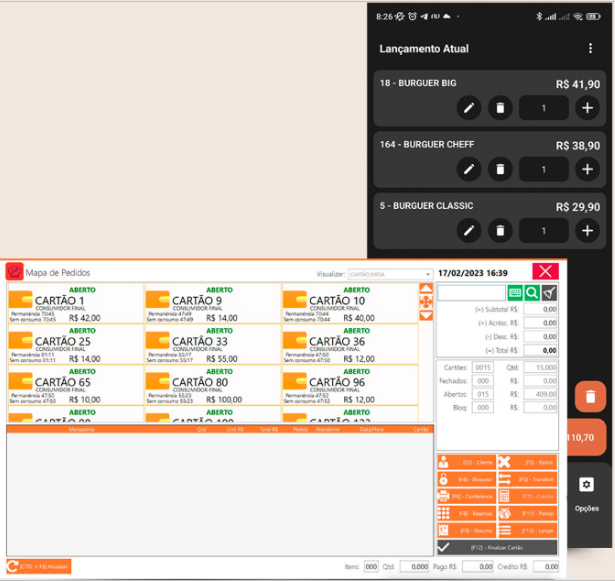Edit the BURGUER CHEFF item with pencil icon
This screenshot has width=615, height=581.
click(x=469, y=169)
